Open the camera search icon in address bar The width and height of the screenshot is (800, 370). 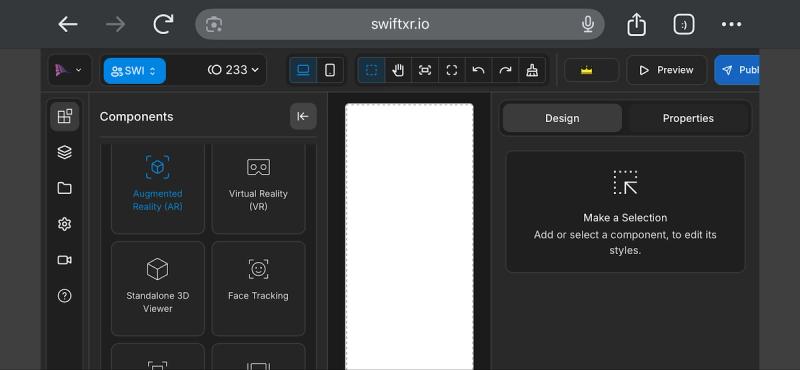click(214, 24)
